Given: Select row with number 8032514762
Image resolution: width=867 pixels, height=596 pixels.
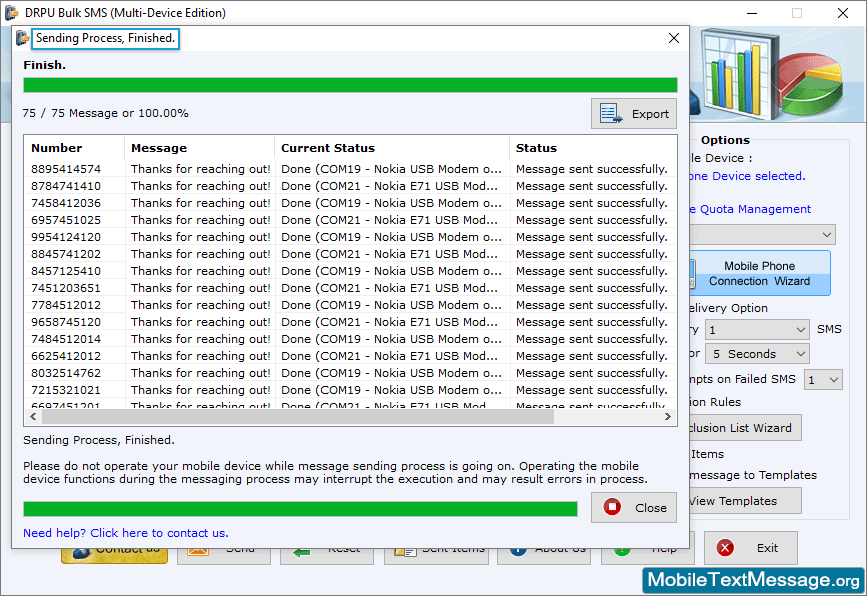Looking at the screenshot, I should 350,373.
